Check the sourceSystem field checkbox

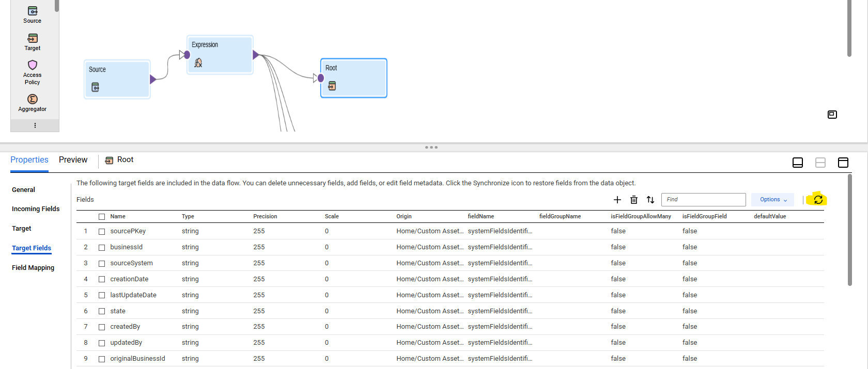(102, 264)
